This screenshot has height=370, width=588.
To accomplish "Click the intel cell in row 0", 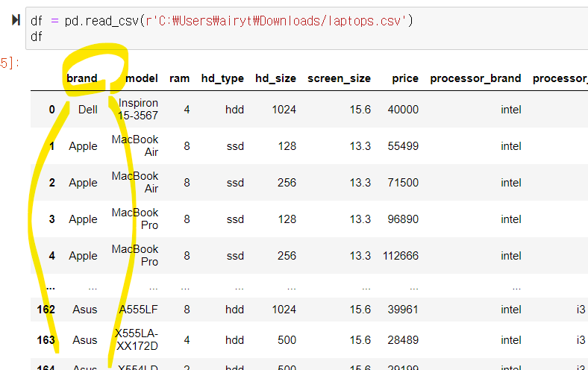I will 510,110.
